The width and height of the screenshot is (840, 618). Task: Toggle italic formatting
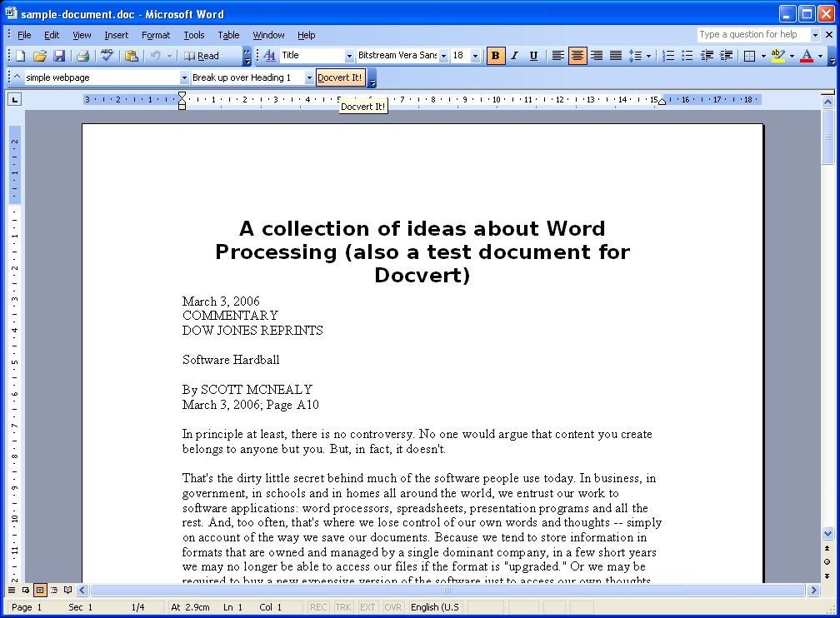point(515,56)
